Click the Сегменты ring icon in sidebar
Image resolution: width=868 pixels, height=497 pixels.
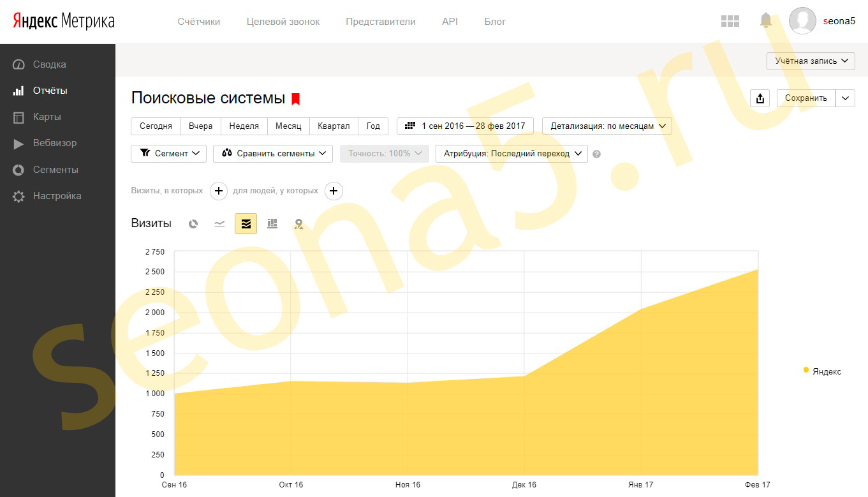click(x=18, y=170)
